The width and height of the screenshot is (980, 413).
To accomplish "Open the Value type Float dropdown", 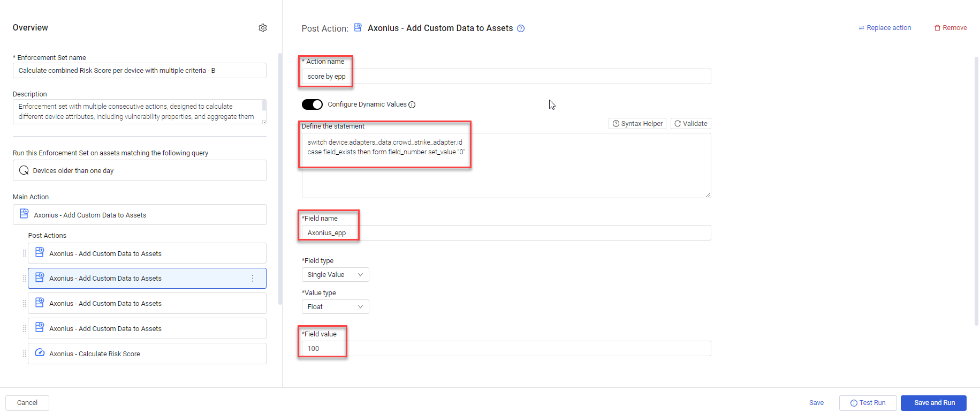I will pyautogui.click(x=335, y=307).
